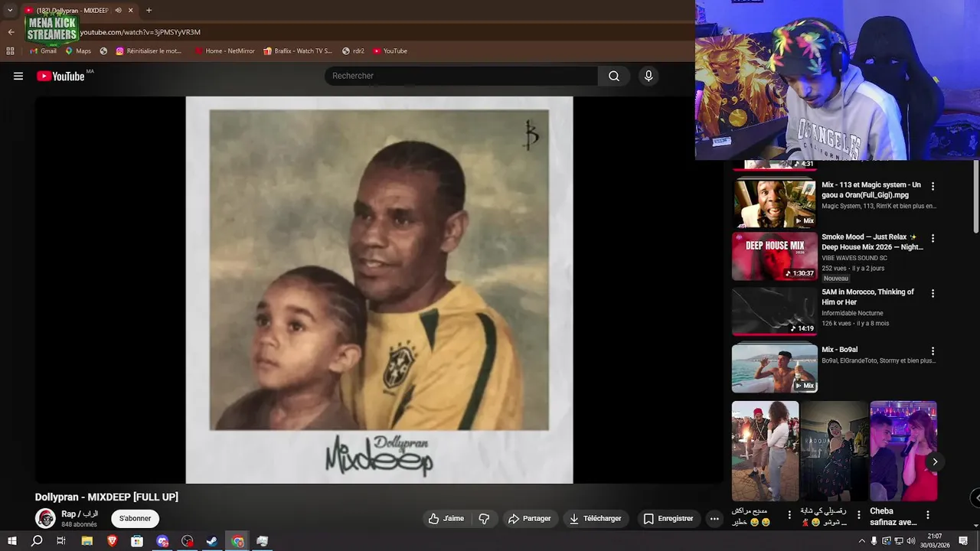Advance Shorts shelf with next arrow
This screenshot has height=551, width=980.
[x=935, y=461]
